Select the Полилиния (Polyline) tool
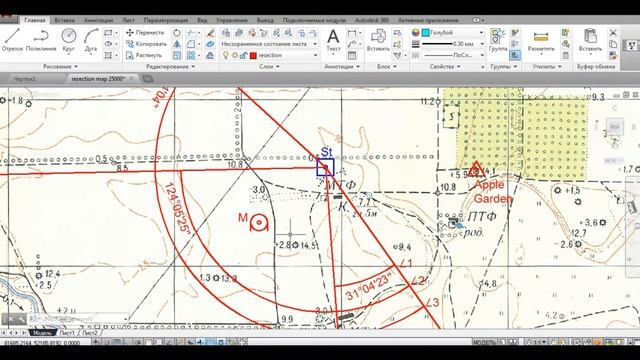 [x=41, y=40]
